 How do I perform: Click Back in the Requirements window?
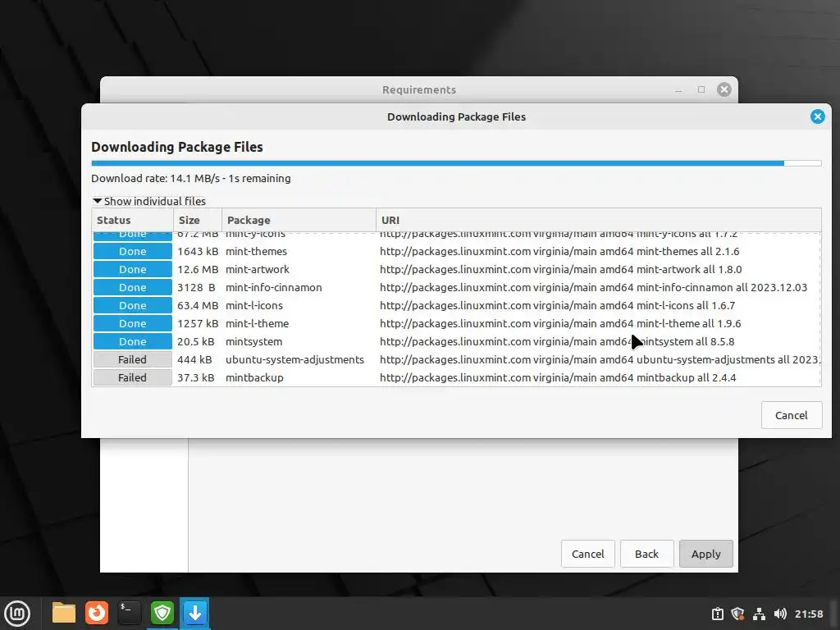point(646,554)
